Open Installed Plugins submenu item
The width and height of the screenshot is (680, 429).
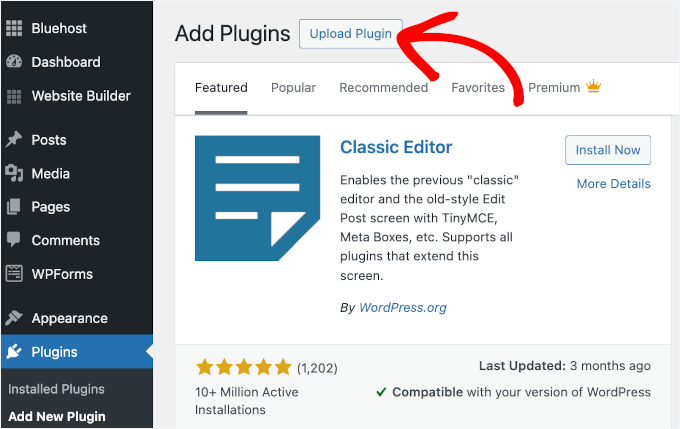point(56,389)
